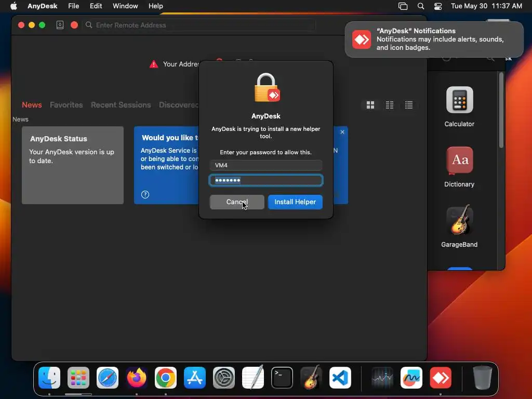Click the Stage Manager windows icon in menu bar
This screenshot has height=399, width=532.
(403, 6)
